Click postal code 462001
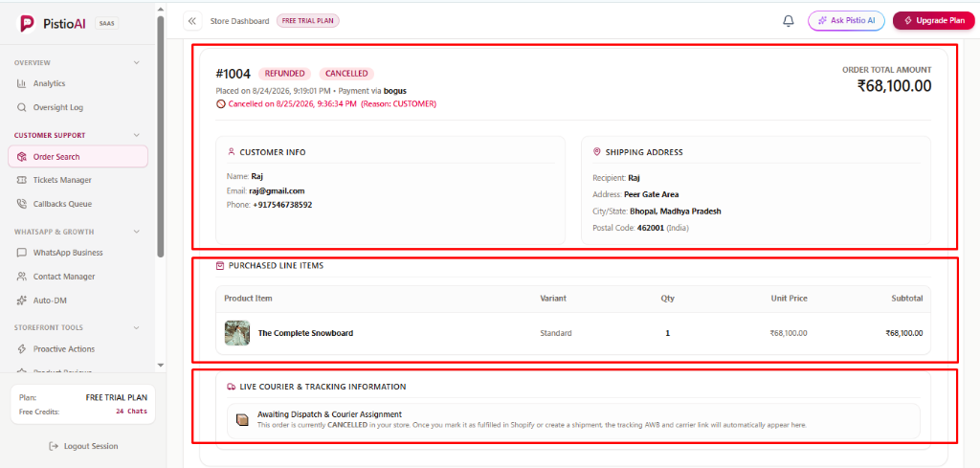This screenshot has height=468, width=980. point(651,228)
